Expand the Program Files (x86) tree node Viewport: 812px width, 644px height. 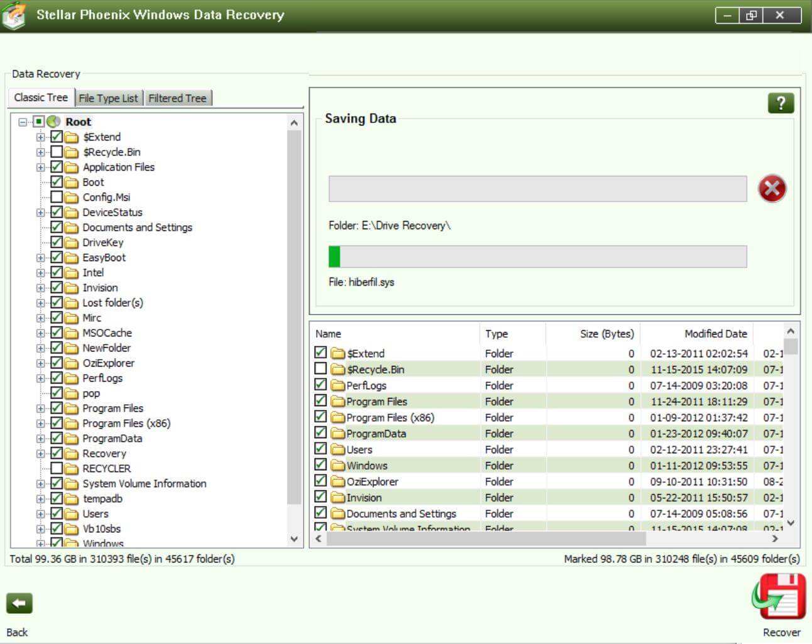41,424
